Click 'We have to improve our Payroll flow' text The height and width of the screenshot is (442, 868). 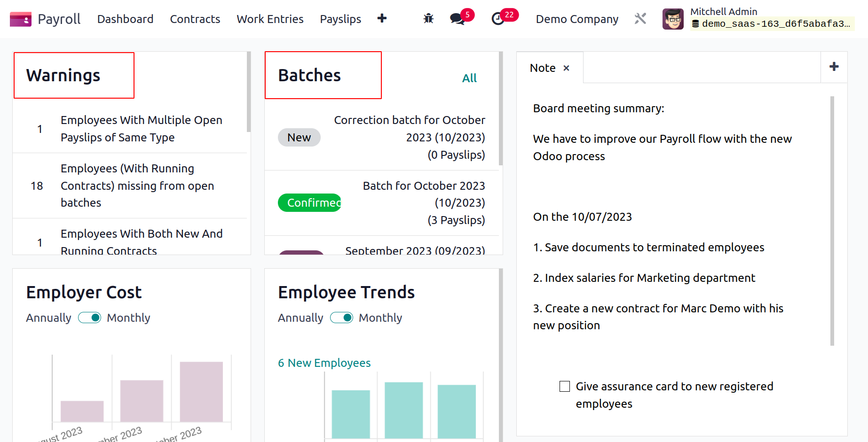click(662, 147)
